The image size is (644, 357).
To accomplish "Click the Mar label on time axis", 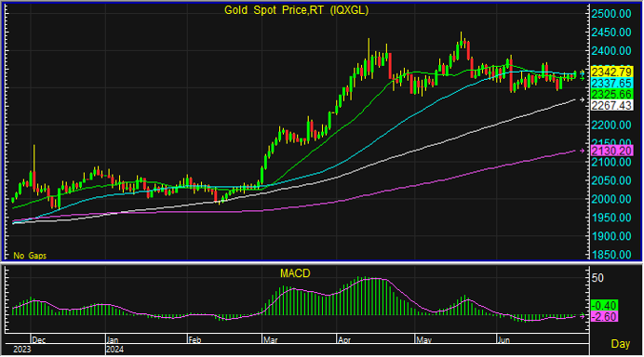I will coord(270,339).
